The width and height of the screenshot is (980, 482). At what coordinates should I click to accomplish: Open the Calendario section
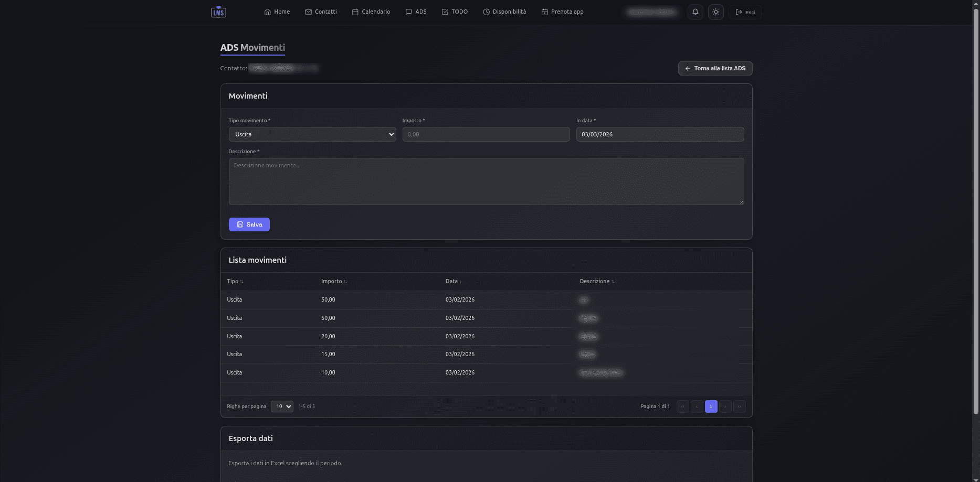(371, 12)
